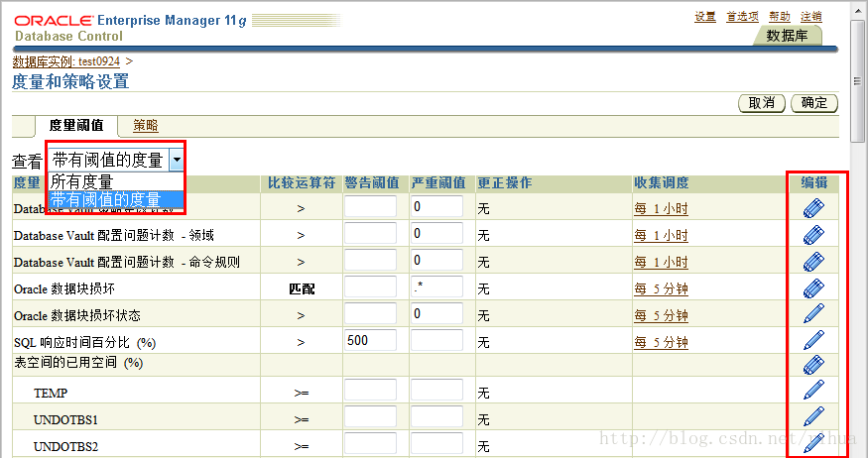This screenshot has width=868, height=458.
Task: Edit SQL 响应时间百分比 metric with pencil icon
Action: click(813, 340)
